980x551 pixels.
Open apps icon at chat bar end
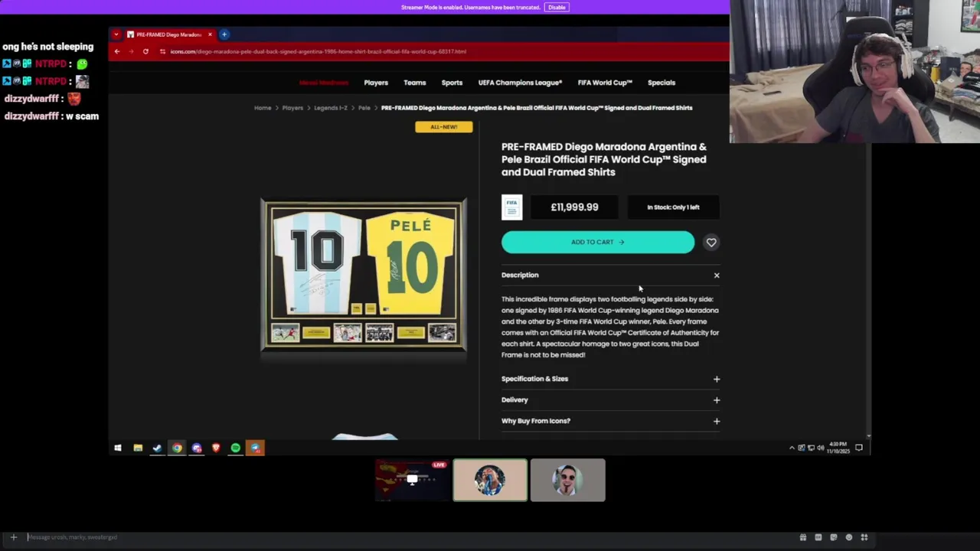pyautogui.click(x=864, y=537)
